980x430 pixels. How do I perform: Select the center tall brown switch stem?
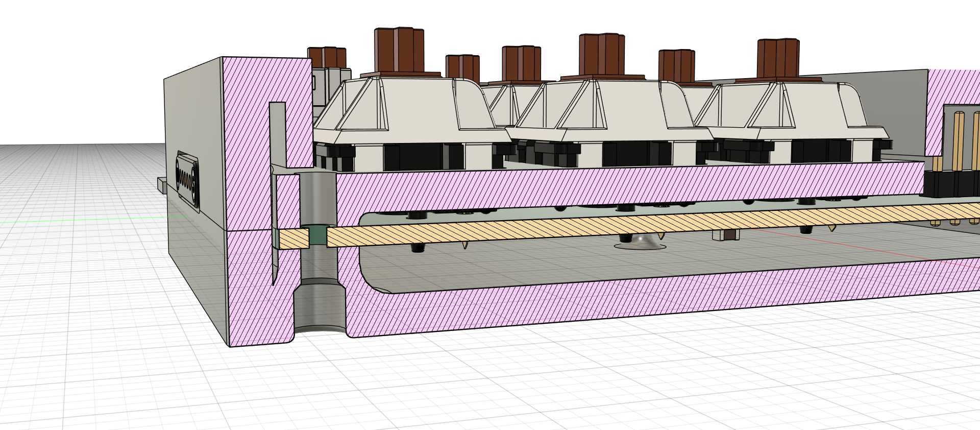coord(601,55)
